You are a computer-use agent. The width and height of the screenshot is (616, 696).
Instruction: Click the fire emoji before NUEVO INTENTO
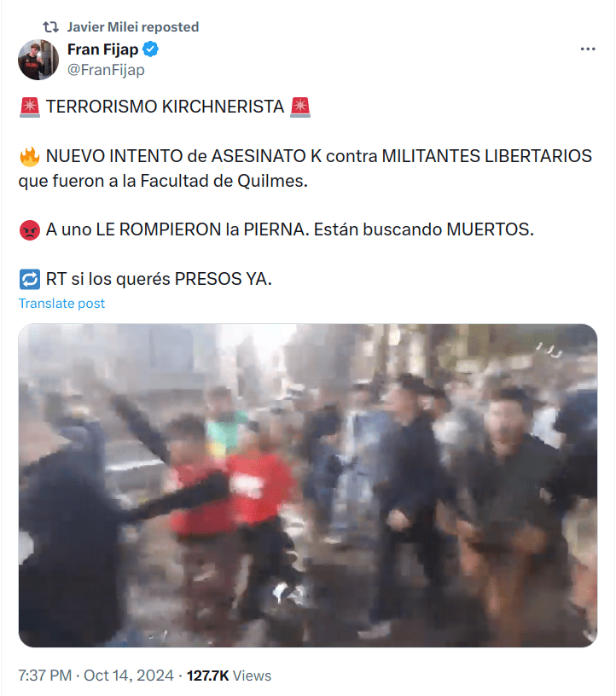pyautogui.click(x=30, y=157)
